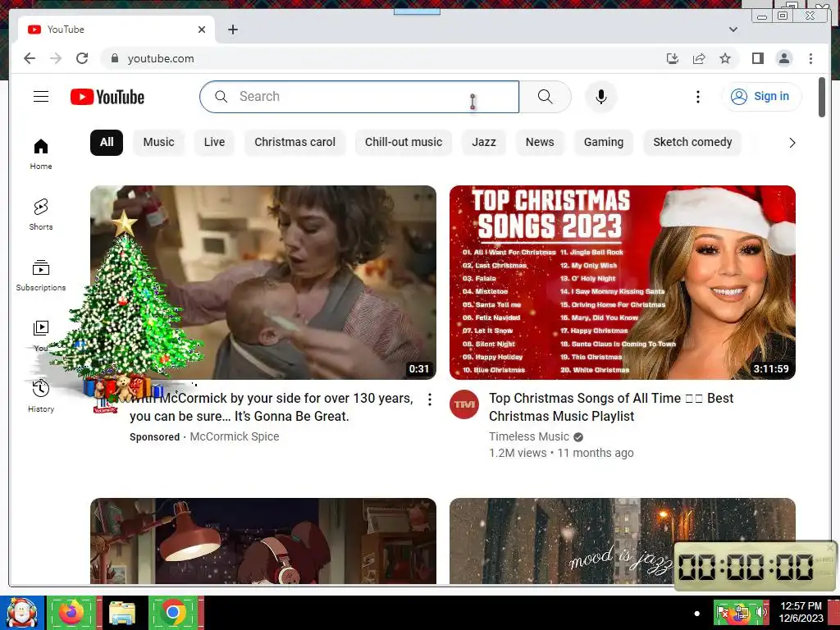
Task: Open History from sidebar
Action: 41,396
